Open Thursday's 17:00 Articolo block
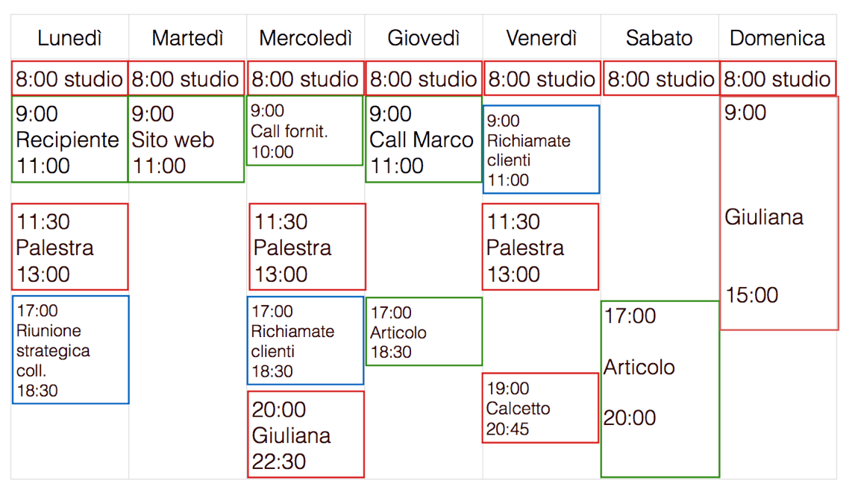The width and height of the screenshot is (855, 504). coord(424,331)
